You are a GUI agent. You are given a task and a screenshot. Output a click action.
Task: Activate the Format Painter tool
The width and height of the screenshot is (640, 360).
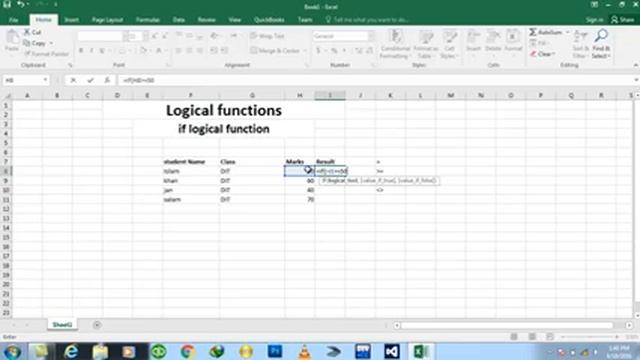tap(46, 53)
